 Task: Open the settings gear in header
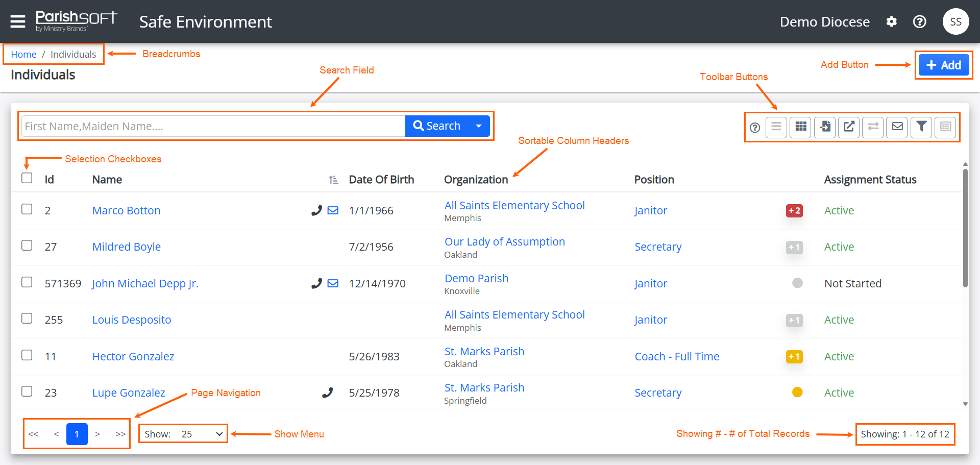891,21
